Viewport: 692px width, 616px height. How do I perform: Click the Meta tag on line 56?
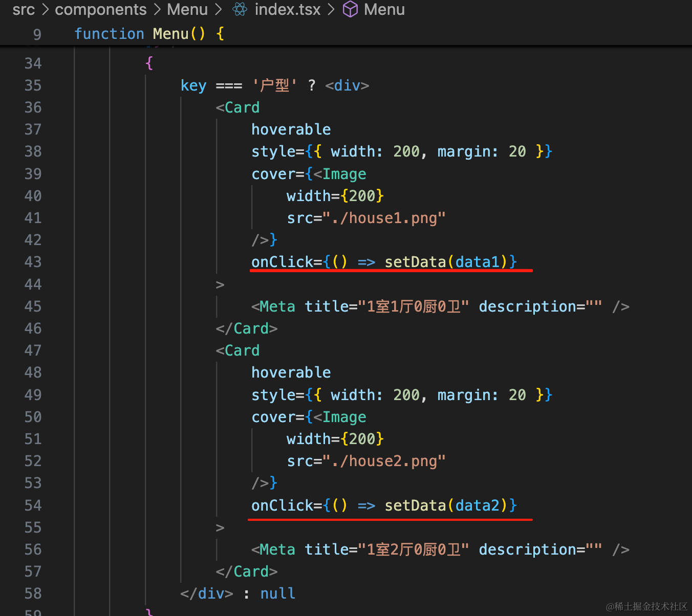(273, 549)
